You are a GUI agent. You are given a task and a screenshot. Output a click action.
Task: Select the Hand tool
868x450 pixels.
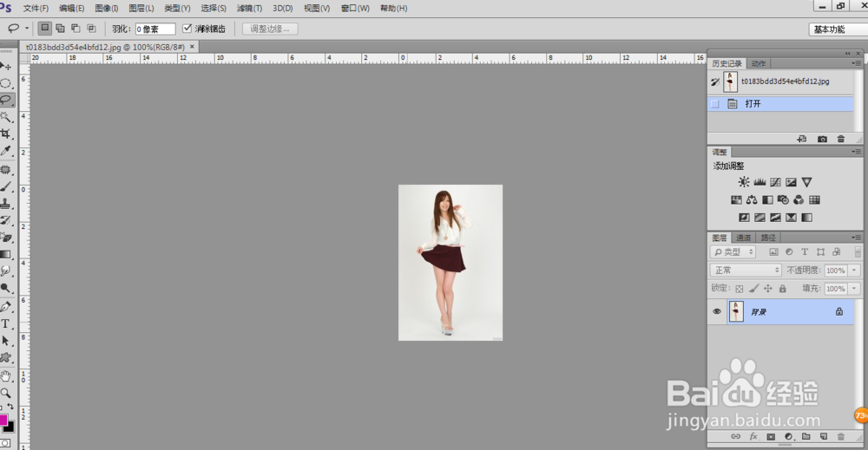click(5, 376)
